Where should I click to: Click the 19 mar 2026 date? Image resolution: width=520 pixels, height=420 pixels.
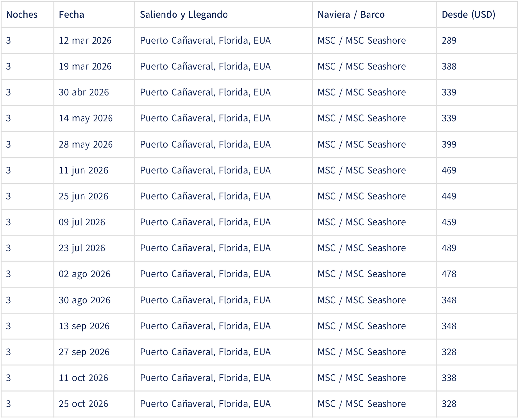pos(85,67)
